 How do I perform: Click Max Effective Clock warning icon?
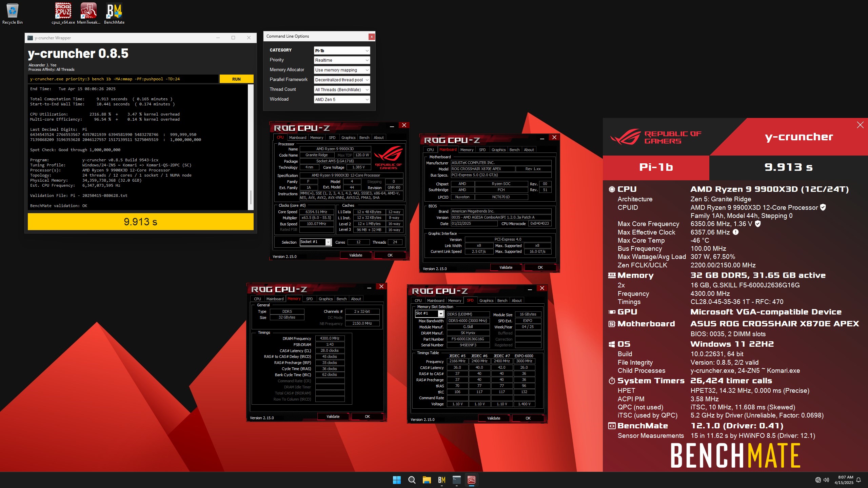735,232
